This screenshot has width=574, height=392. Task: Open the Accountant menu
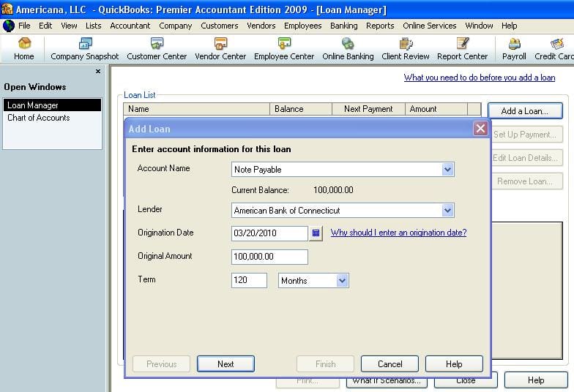coord(130,26)
